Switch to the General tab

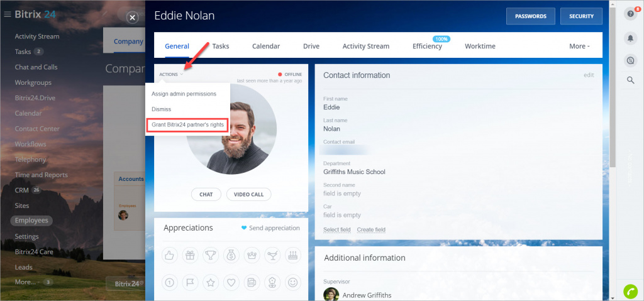tap(177, 46)
